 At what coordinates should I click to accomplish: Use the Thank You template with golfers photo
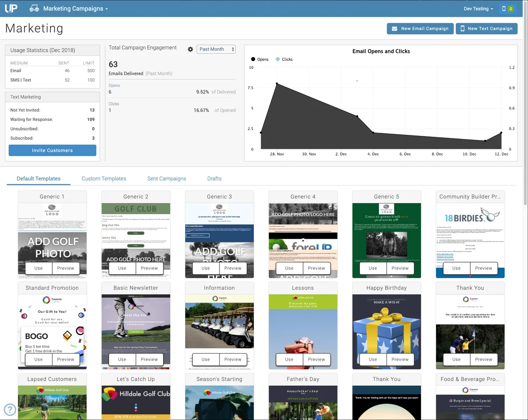pos(457,359)
